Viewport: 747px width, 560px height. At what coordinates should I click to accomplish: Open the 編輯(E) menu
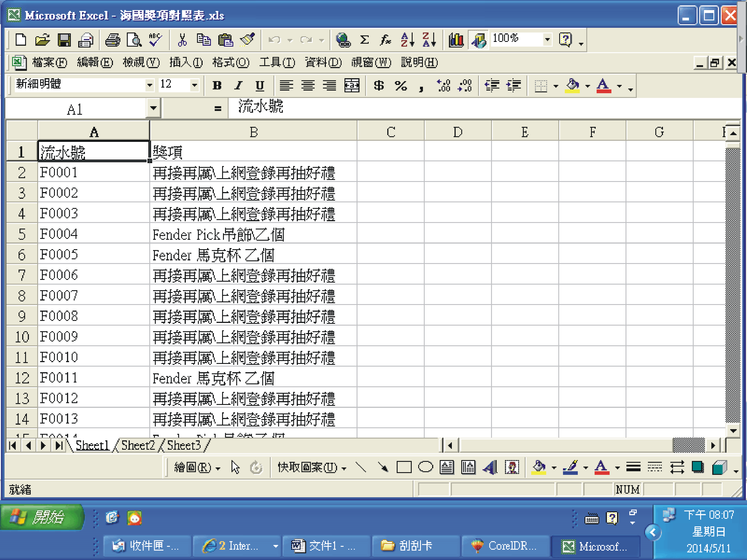tap(95, 63)
